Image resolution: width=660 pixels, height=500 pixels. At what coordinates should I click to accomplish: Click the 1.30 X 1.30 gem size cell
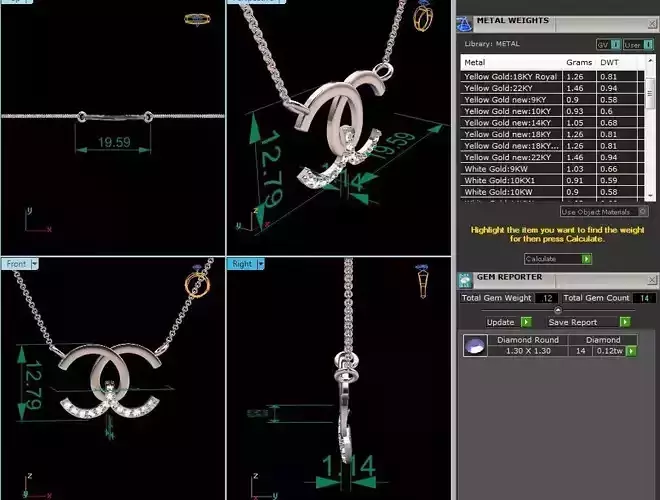pos(528,351)
